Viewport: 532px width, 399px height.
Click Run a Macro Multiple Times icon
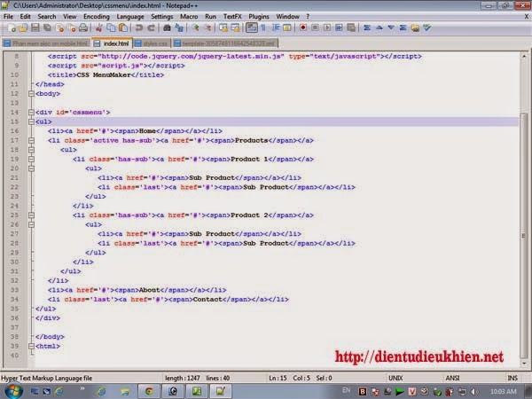(339, 28)
